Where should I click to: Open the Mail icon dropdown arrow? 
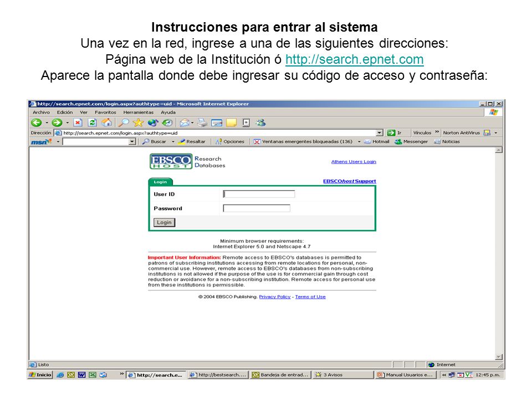[192, 122]
